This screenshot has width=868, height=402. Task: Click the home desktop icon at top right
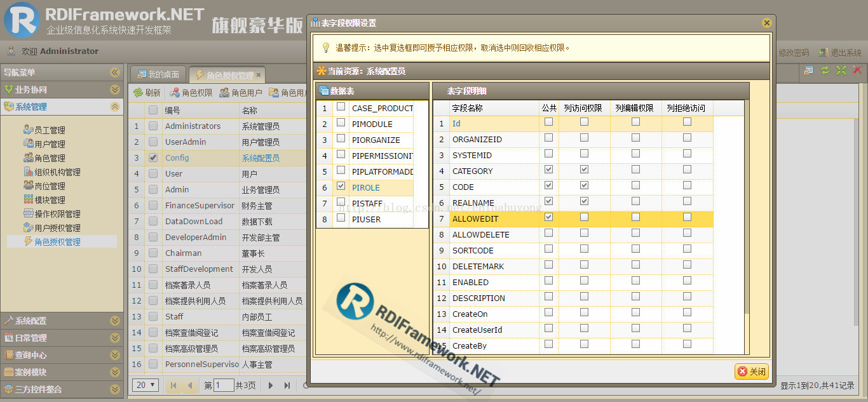click(808, 70)
